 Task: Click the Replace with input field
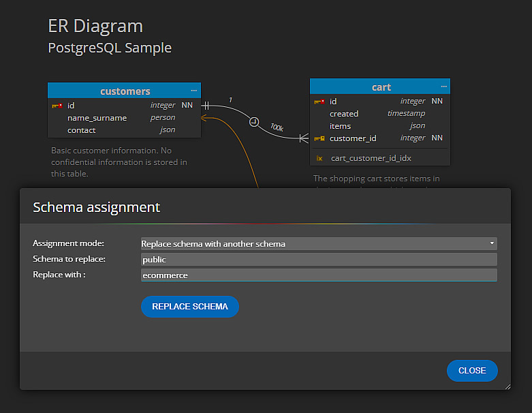[319, 275]
